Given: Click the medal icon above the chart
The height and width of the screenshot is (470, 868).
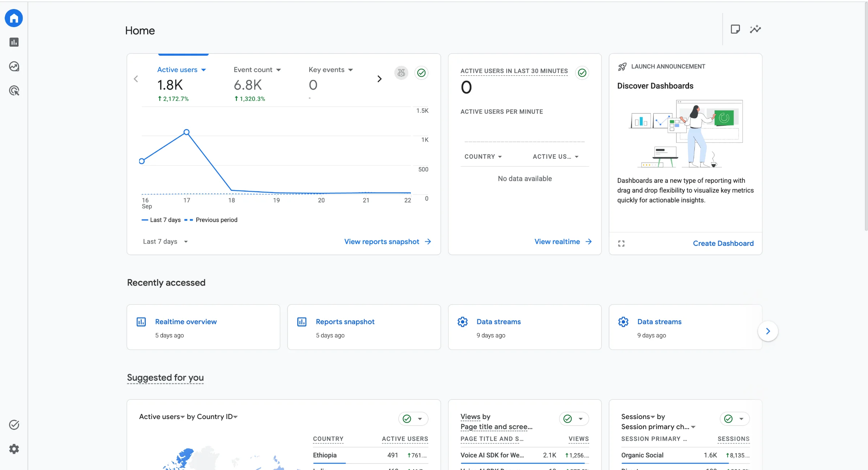Looking at the screenshot, I should click(x=401, y=73).
